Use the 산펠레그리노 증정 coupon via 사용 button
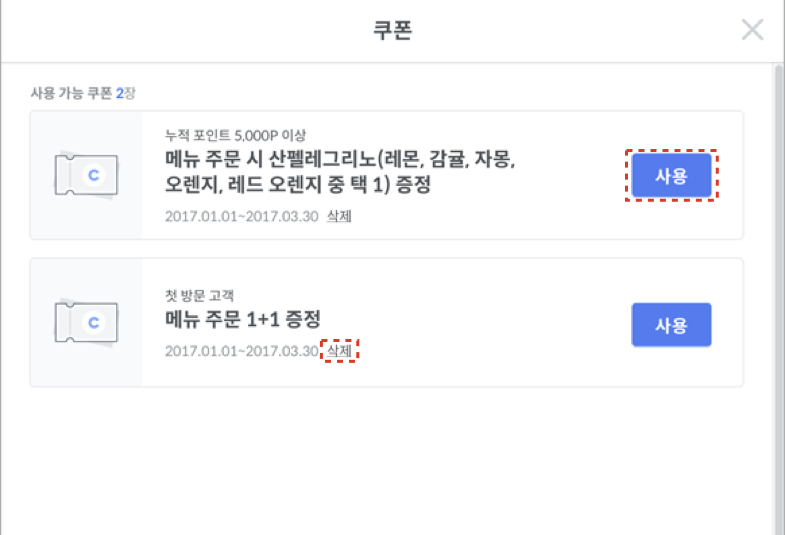 tap(671, 175)
